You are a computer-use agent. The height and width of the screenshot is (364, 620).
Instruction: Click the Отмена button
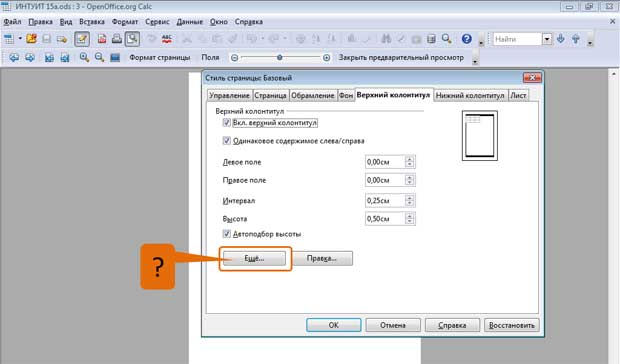pos(393,325)
